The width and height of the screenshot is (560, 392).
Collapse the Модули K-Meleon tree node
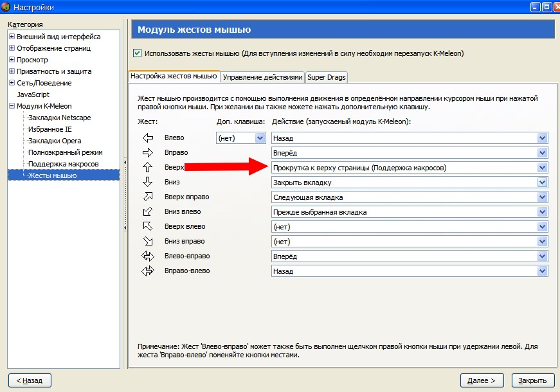[x=12, y=106]
